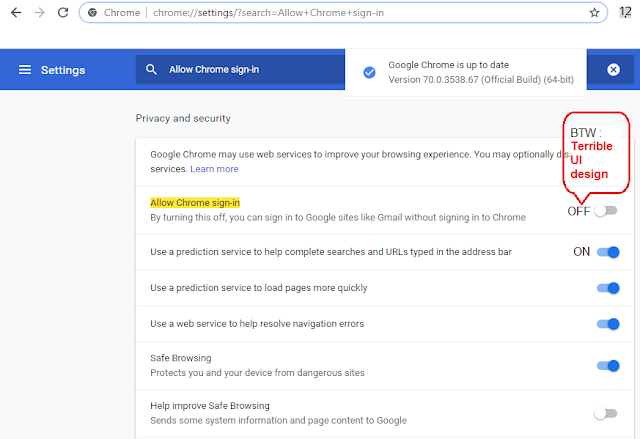This screenshot has width=640, height=439.
Task: Click the search magnifier icon in Settings
Action: (x=151, y=69)
